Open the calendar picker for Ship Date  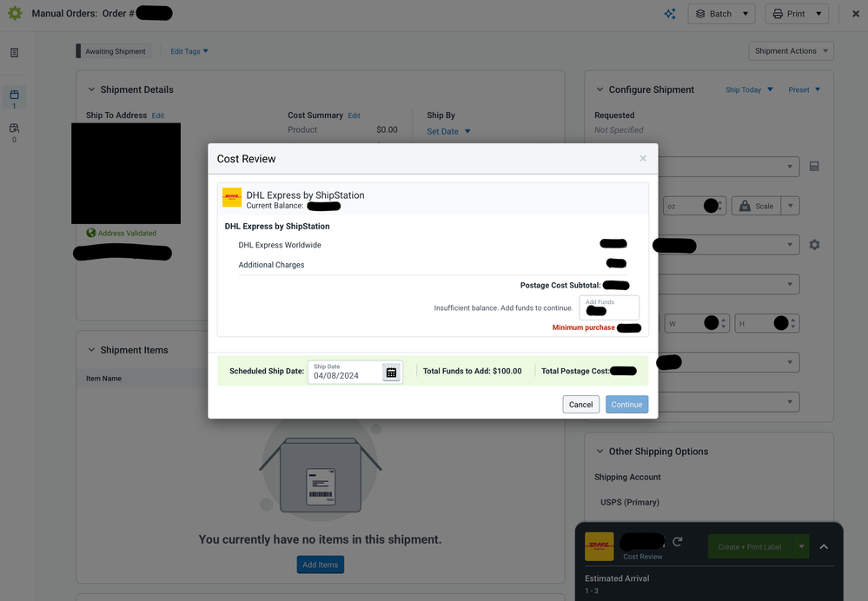pos(391,373)
